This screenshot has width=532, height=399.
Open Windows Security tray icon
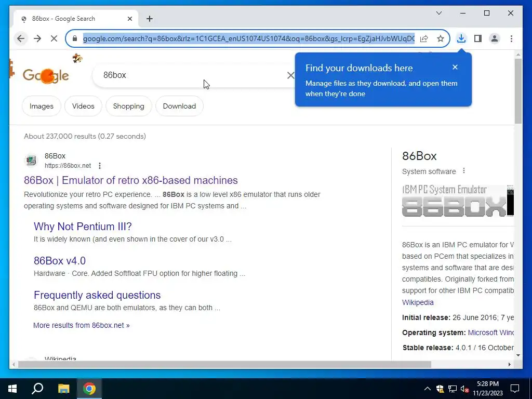440,389
